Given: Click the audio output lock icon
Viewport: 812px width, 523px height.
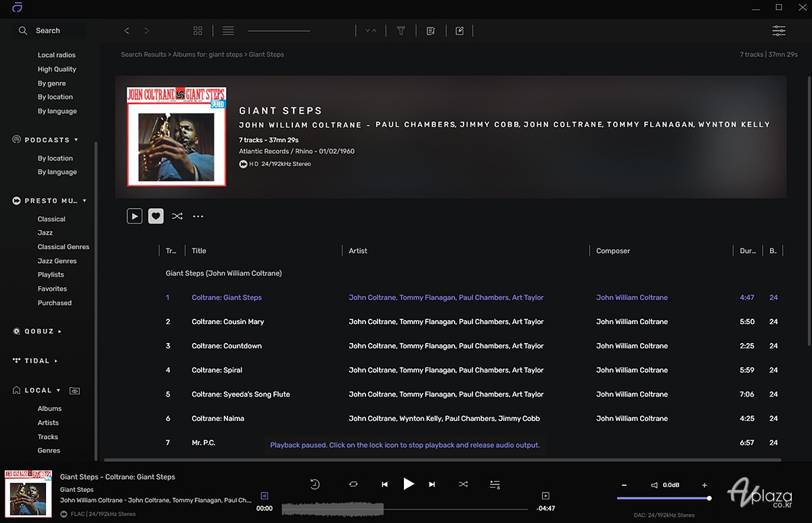Looking at the screenshot, I should tap(265, 496).
